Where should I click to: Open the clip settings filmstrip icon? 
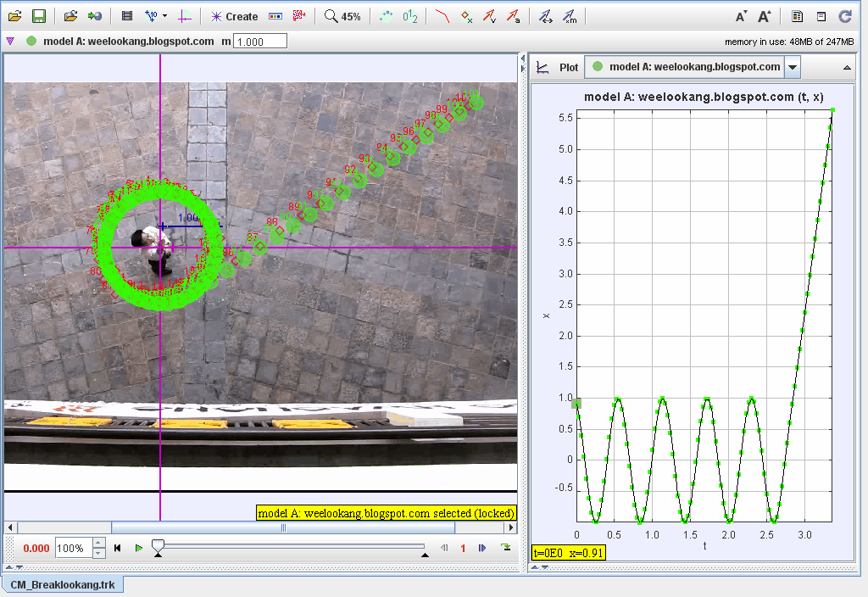point(127,16)
